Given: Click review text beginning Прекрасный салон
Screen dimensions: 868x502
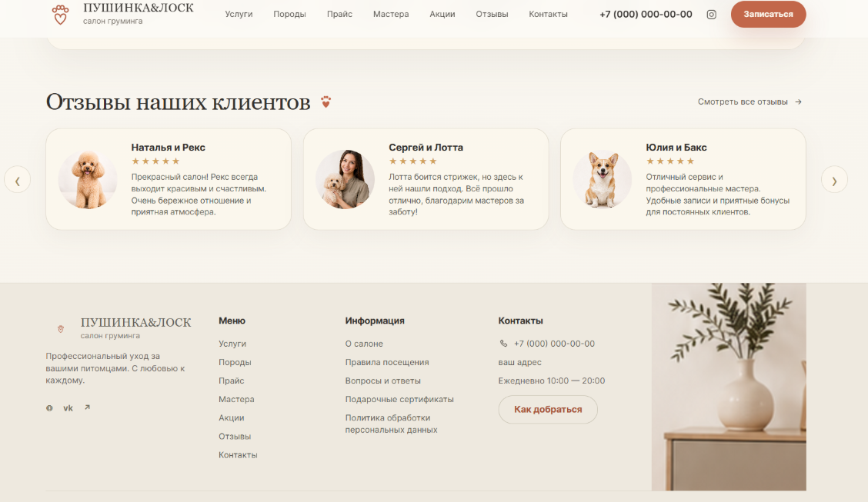Looking at the screenshot, I should click(199, 194).
